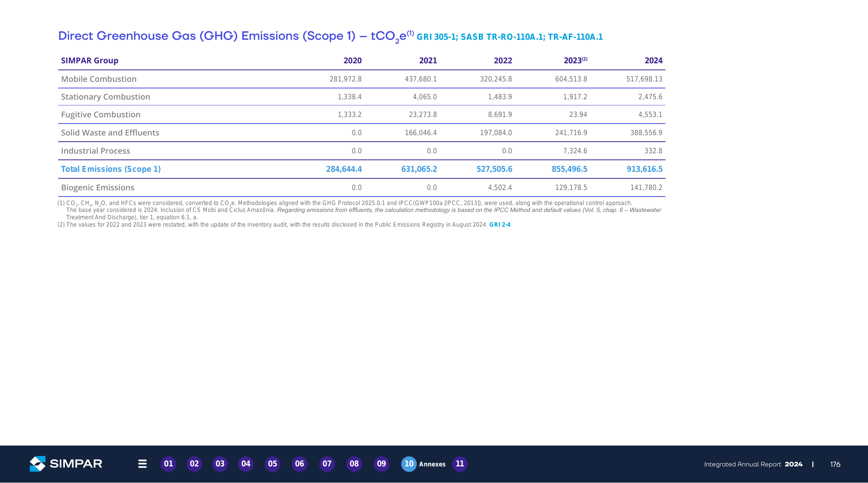The width and height of the screenshot is (868, 483).
Task: Jump to chapter 05 bubble
Action: pyautogui.click(x=273, y=464)
